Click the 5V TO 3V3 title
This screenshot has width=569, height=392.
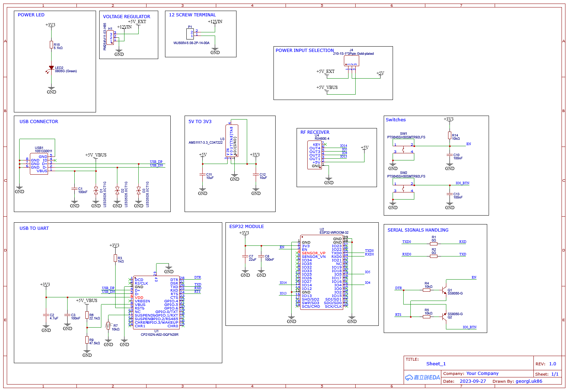point(200,122)
